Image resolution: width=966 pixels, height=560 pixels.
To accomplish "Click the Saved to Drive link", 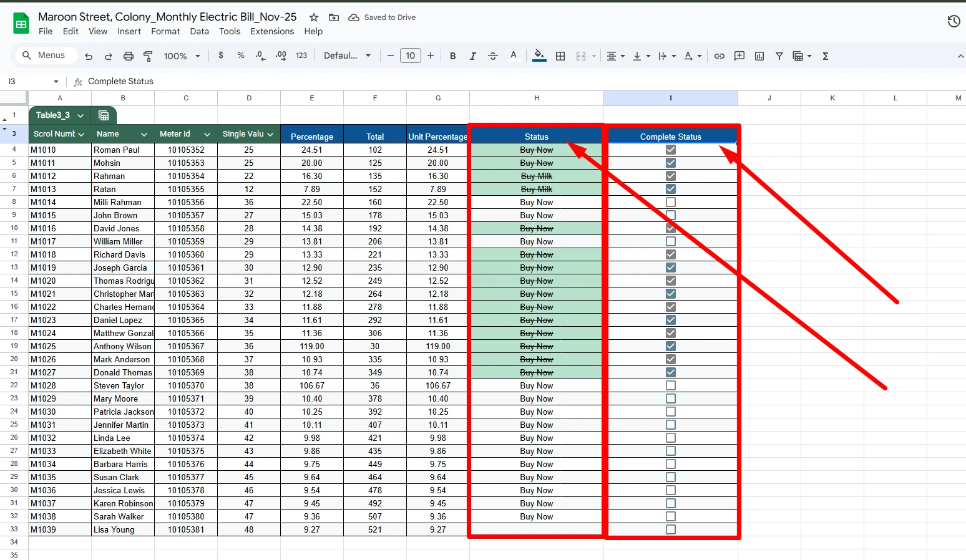I will [382, 17].
